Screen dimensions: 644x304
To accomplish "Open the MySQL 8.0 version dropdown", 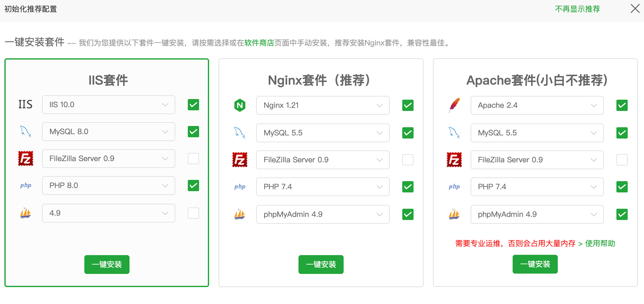I will (108, 132).
